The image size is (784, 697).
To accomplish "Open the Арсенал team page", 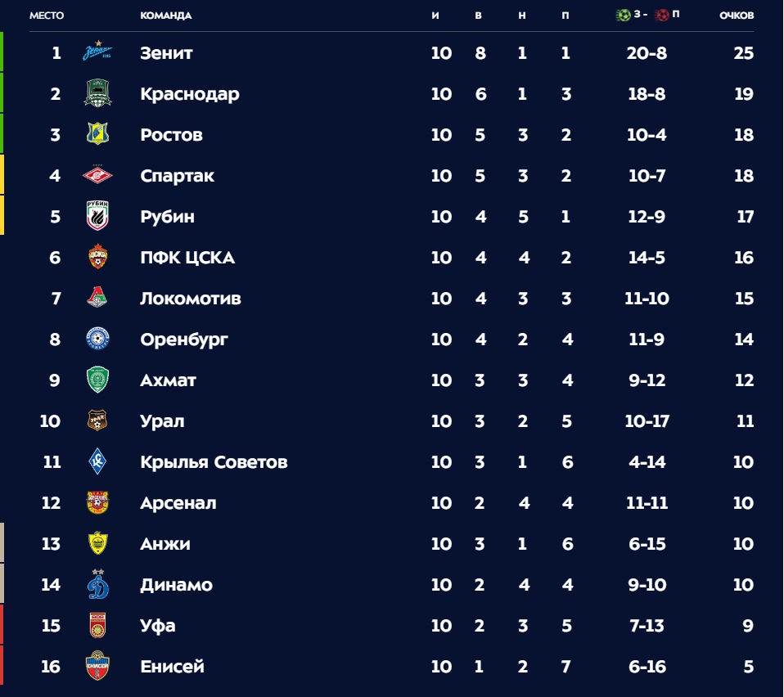I will tap(178, 503).
